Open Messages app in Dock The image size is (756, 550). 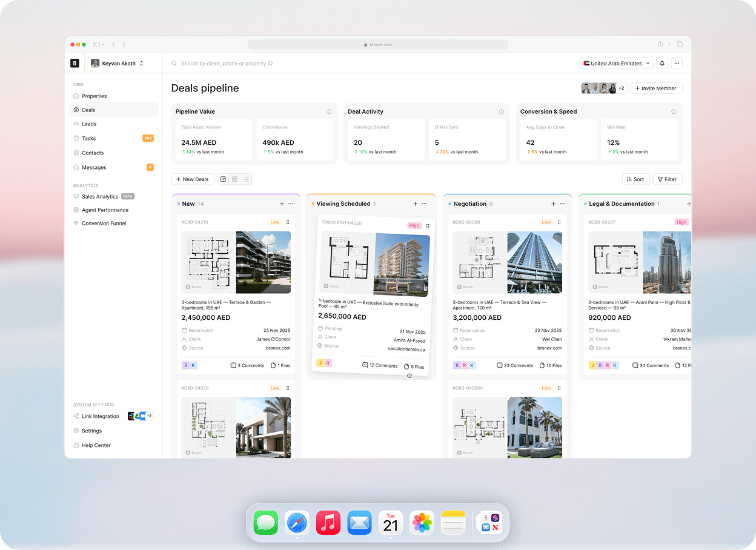click(266, 522)
